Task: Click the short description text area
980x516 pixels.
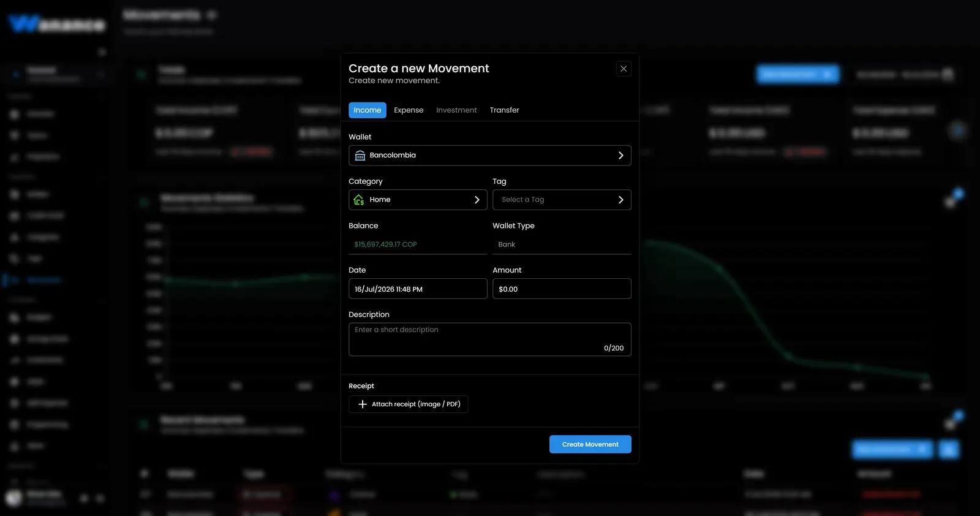Action: [490, 340]
